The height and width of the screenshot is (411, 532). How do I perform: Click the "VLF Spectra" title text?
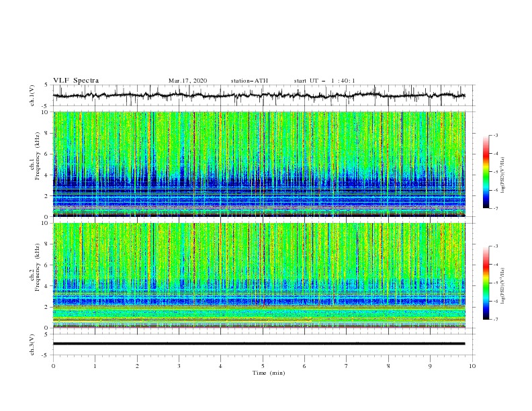pyautogui.click(x=76, y=81)
